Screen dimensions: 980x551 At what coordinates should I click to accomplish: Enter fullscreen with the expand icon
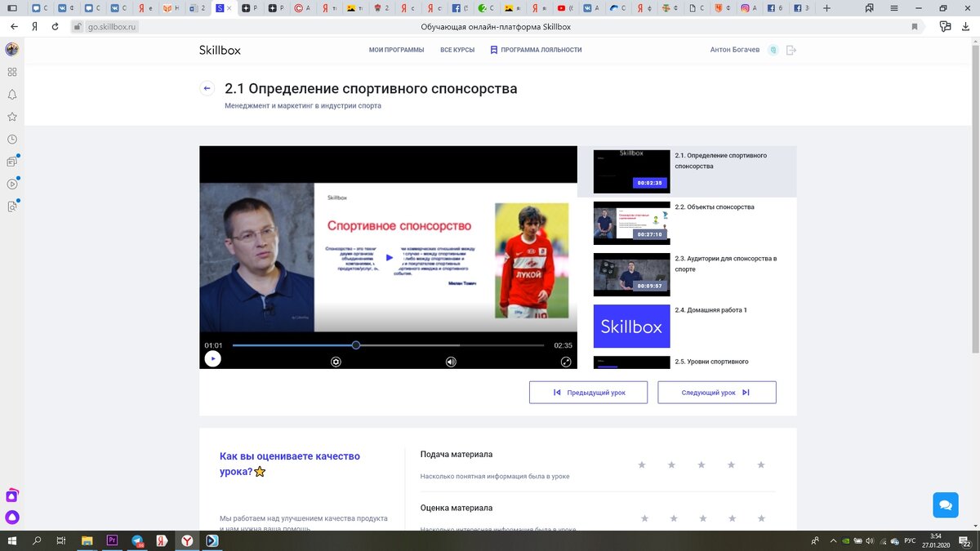tap(565, 361)
